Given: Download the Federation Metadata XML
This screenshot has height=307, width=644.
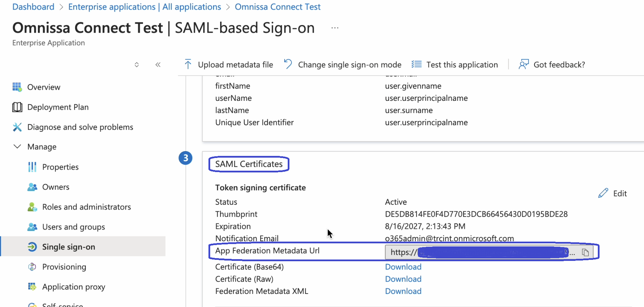Looking at the screenshot, I should [403, 291].
